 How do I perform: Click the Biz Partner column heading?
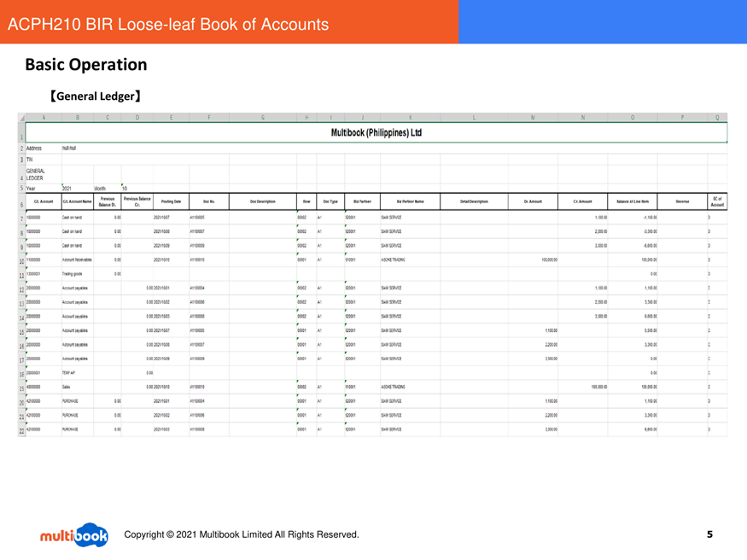(x=362, y=202)
